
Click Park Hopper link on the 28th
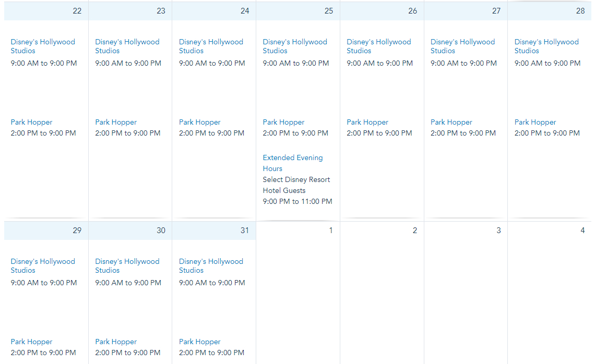tap(535, 122)
